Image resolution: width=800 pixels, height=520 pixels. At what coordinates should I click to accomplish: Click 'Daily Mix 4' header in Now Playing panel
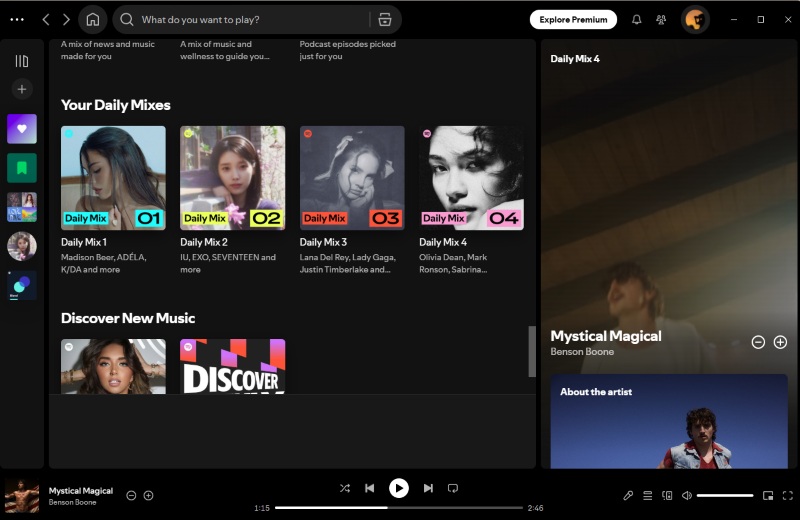click(x=575, y=59)
